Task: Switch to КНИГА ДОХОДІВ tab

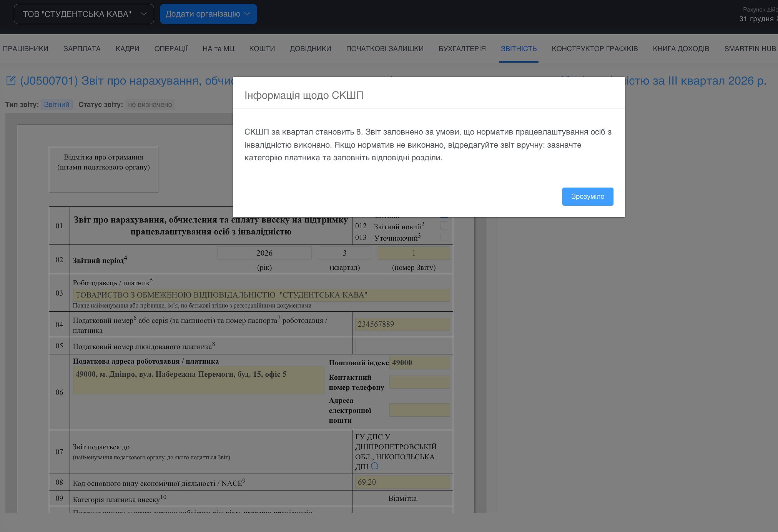Action: (681, 49)
